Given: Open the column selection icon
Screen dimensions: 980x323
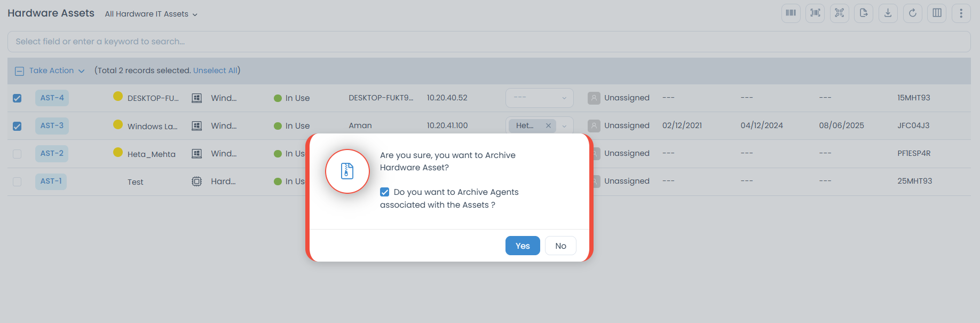Looking at the screenshot, I should pyautogui.click(x=937, y=13).
